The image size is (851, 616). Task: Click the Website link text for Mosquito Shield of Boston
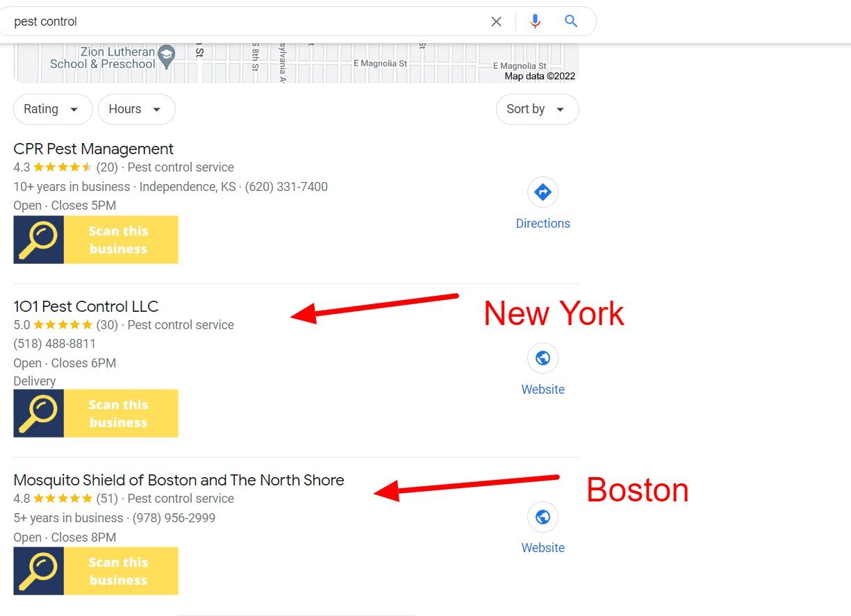pos(543,548)
